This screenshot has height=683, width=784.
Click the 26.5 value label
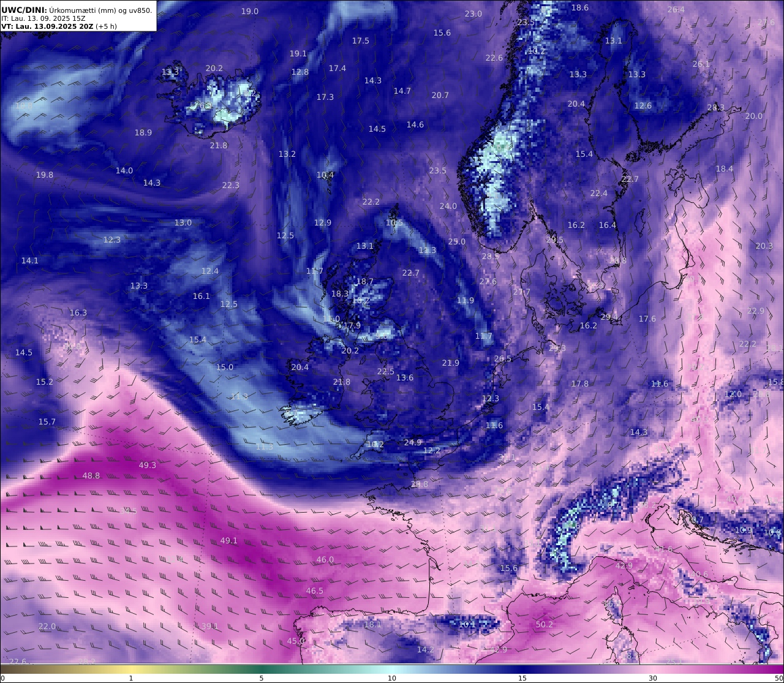[502, 359]
